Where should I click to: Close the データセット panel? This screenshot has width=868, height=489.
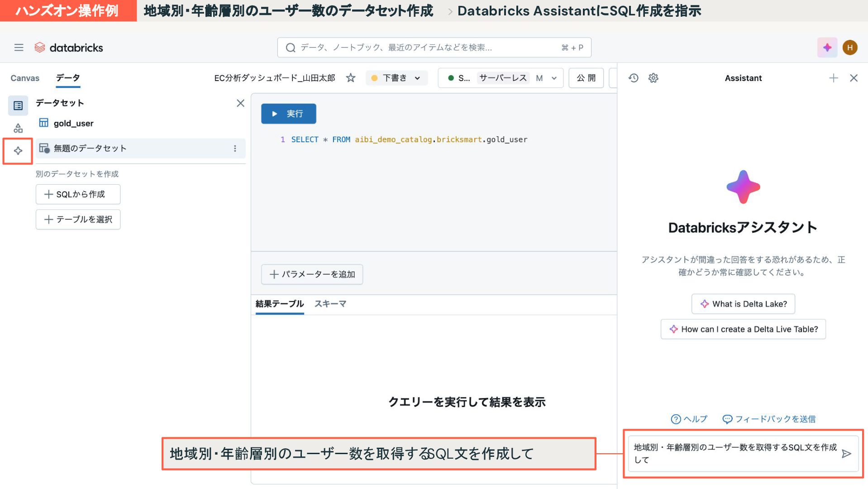(240, 103)
